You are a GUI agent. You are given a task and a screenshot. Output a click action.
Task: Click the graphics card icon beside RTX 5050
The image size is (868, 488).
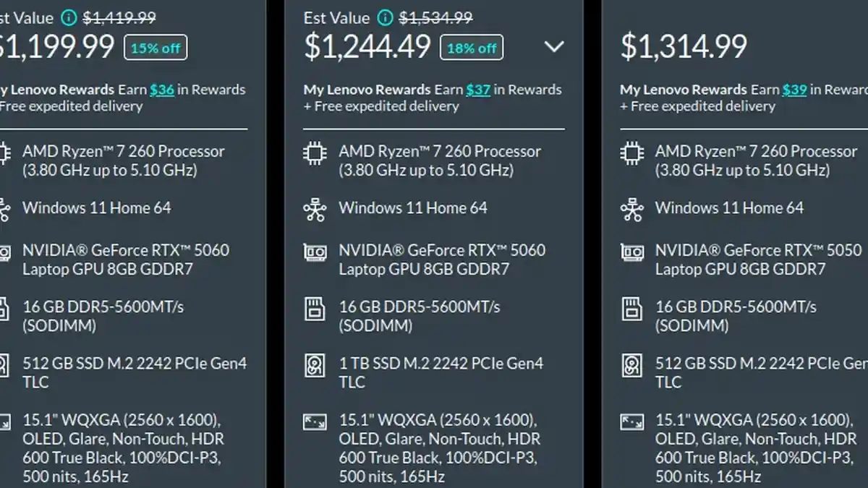[x=631, y=252]
